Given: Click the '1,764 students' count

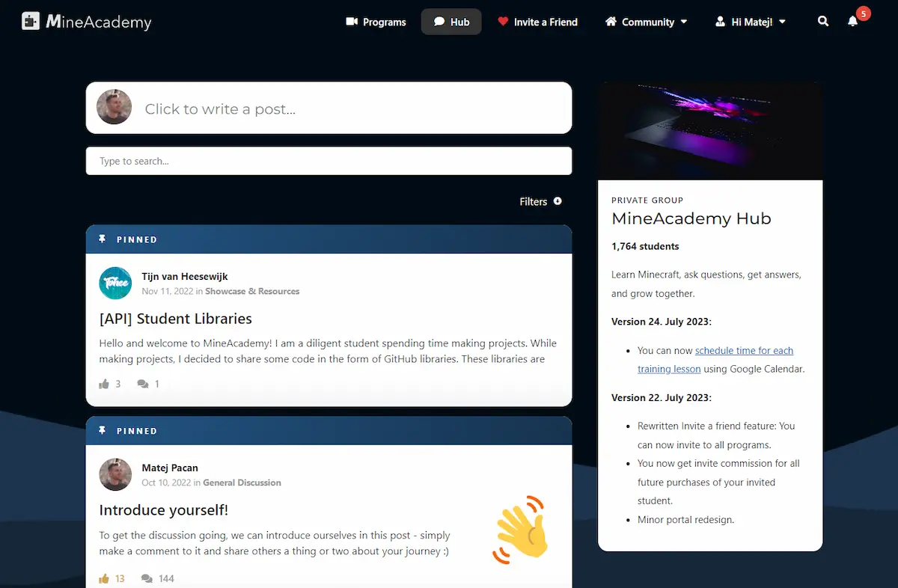Looking at the screenshot, I should click(x=645, y=246).
